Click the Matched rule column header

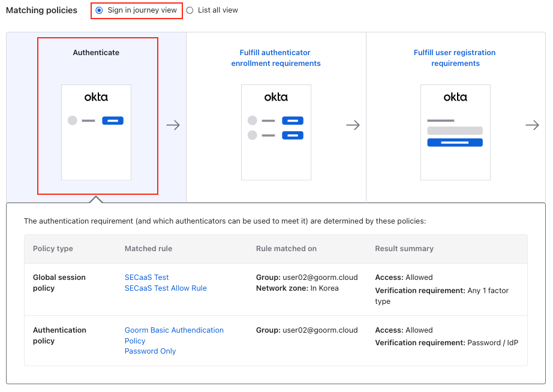(x=148, y=249)
